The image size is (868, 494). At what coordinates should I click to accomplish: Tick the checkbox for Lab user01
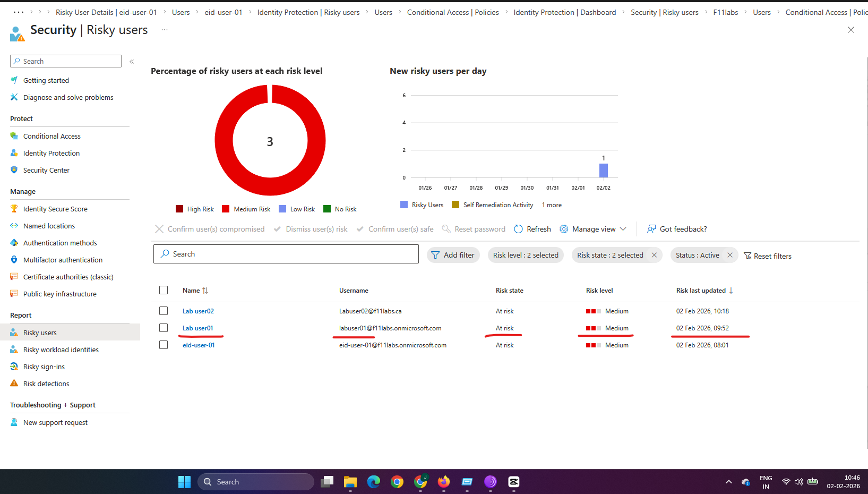click(164, 328)
